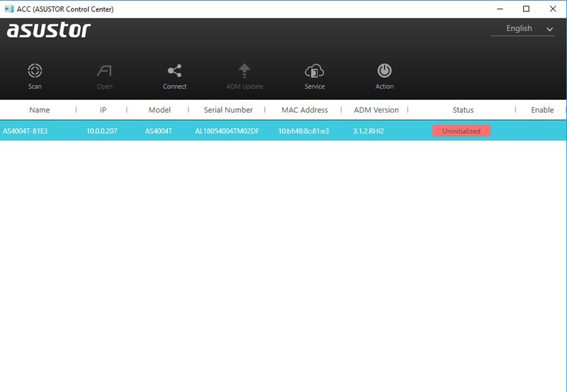This screenshot has height=392, width=567.
Task: Click the asustor logo
Action: 48,30
